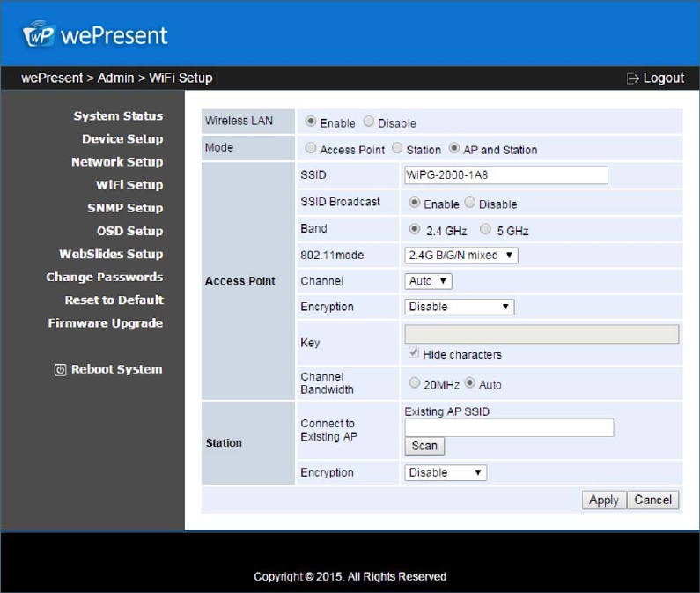Disable SSID Broadcast
700x593 pixels.
(469, 203)
